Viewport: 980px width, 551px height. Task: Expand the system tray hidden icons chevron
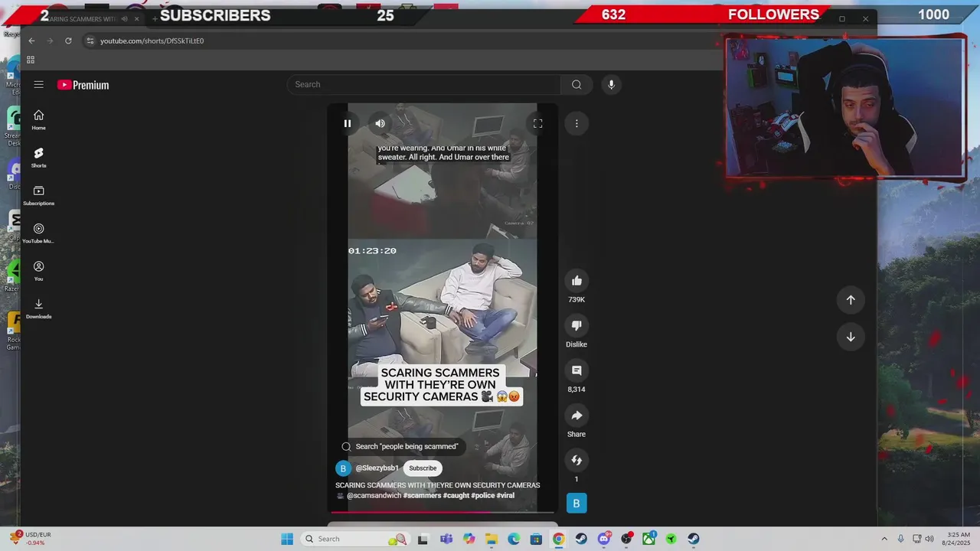[x=884, y=539]
